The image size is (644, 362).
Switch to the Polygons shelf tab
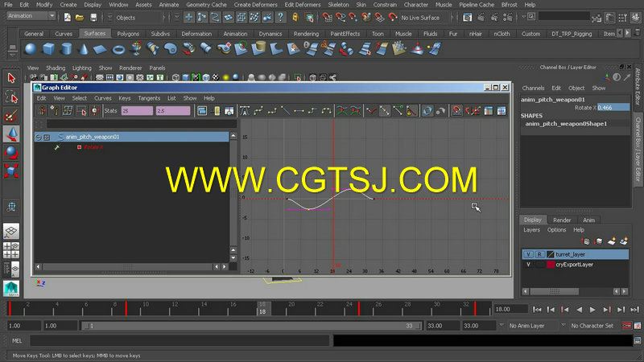pyautogui.click(x=128, y=34)
